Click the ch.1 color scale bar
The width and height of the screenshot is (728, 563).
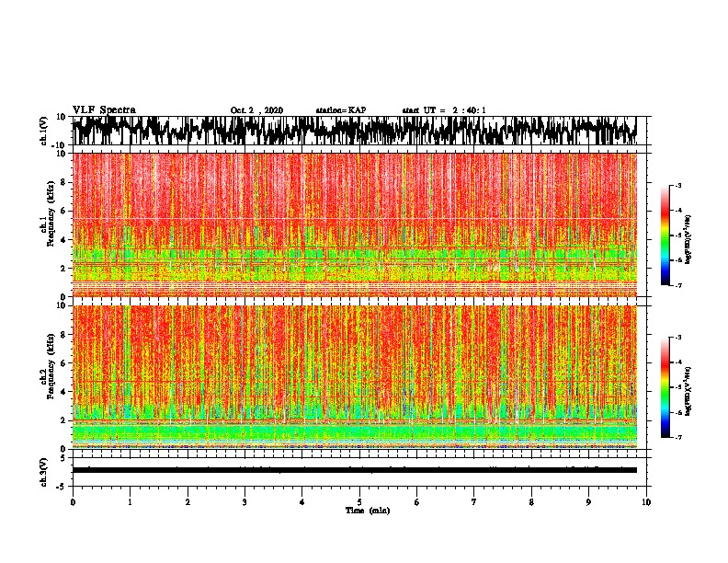pos(665,236)
